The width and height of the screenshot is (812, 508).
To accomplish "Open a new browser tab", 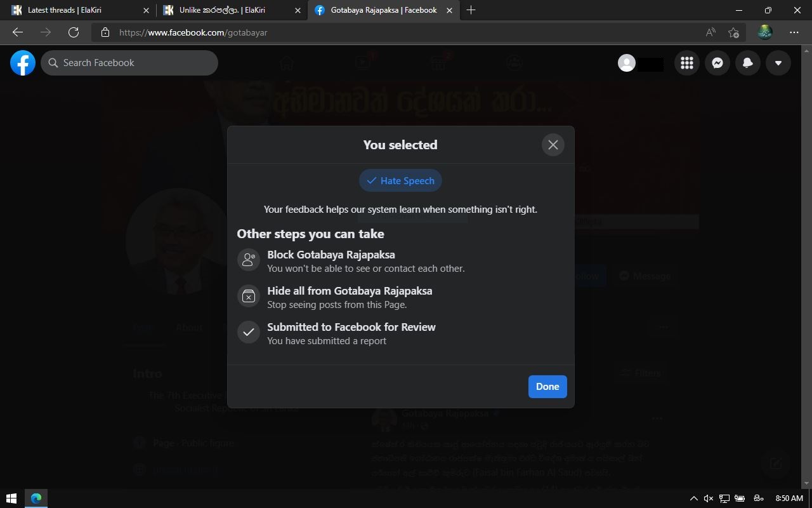I will (471, 10).
